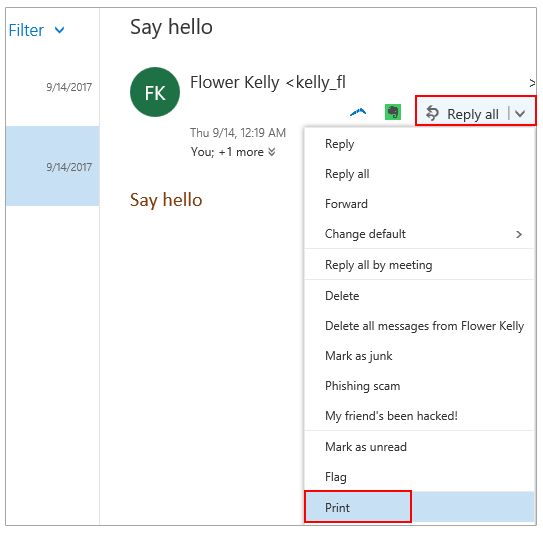Click the blue like thumbs-up icon
The width and height of the screenshot is (543, 533).
pos(358,112)
